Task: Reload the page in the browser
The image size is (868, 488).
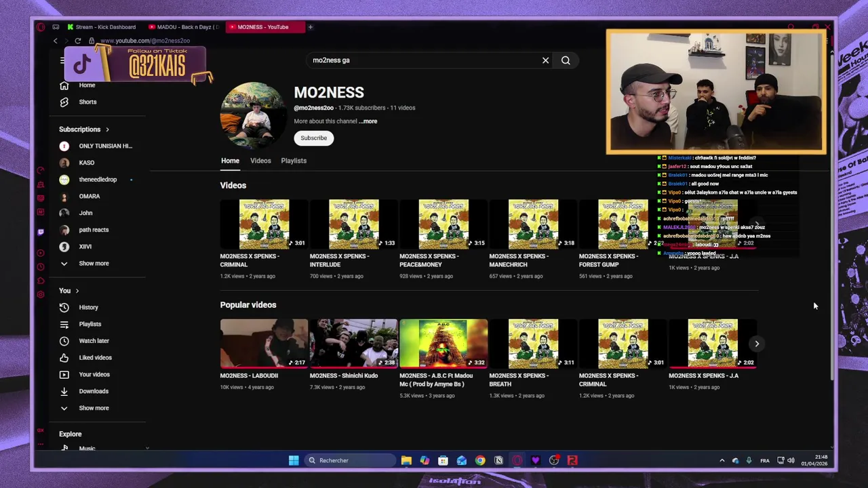Action: coord(78,41)
